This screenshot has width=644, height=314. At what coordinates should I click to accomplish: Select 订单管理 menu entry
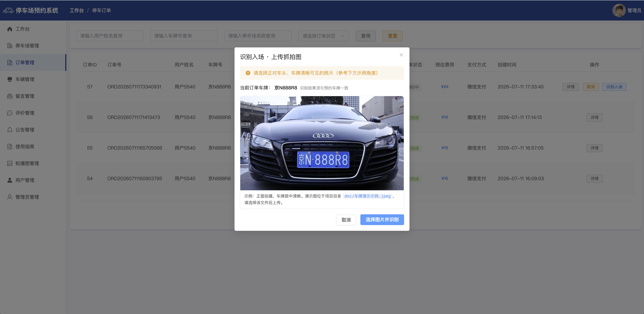click(x=33, y=63)
